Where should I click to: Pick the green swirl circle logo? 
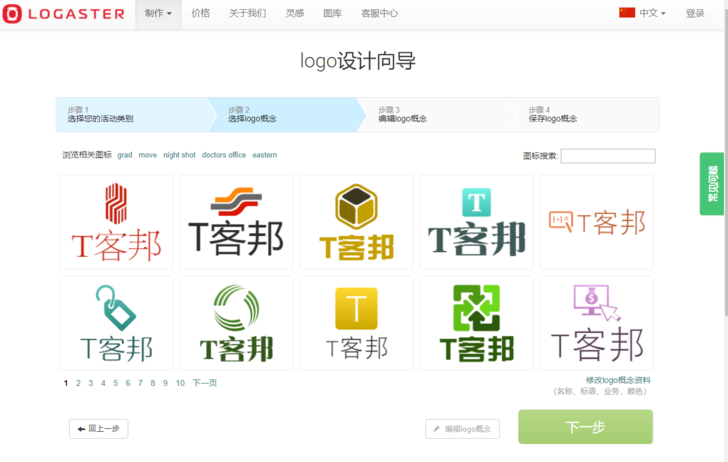(236, 324)
